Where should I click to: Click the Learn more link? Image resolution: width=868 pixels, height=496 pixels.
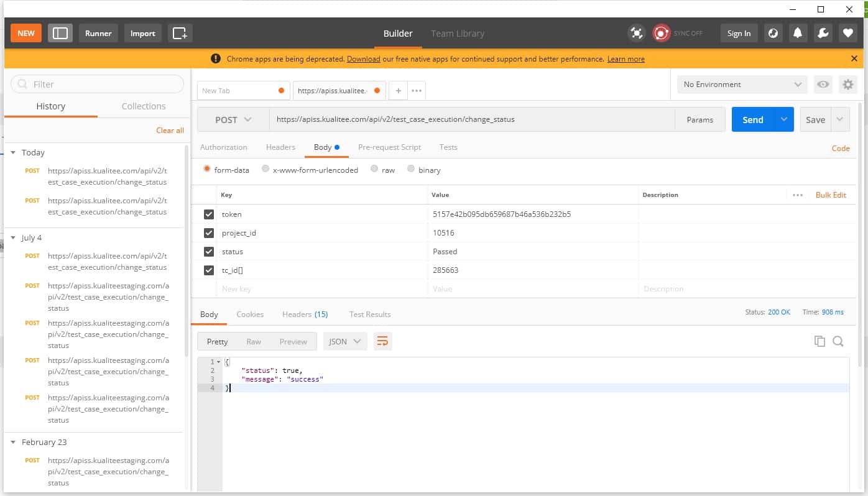pyautogui.click(x=626, y=59)
